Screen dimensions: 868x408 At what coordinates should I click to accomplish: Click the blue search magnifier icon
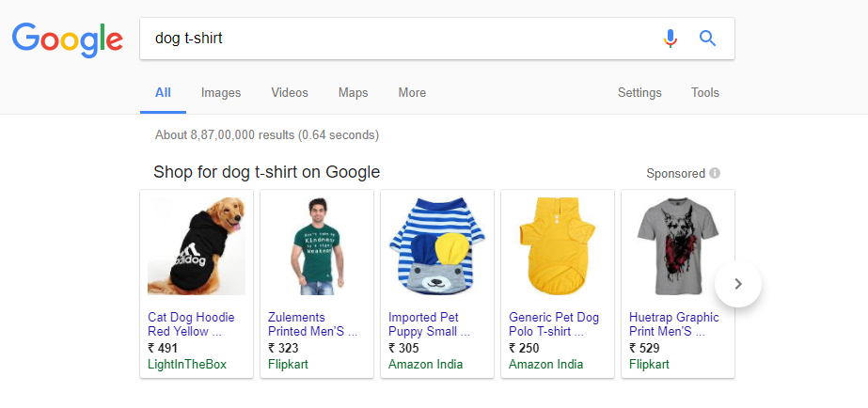point(708,39)
